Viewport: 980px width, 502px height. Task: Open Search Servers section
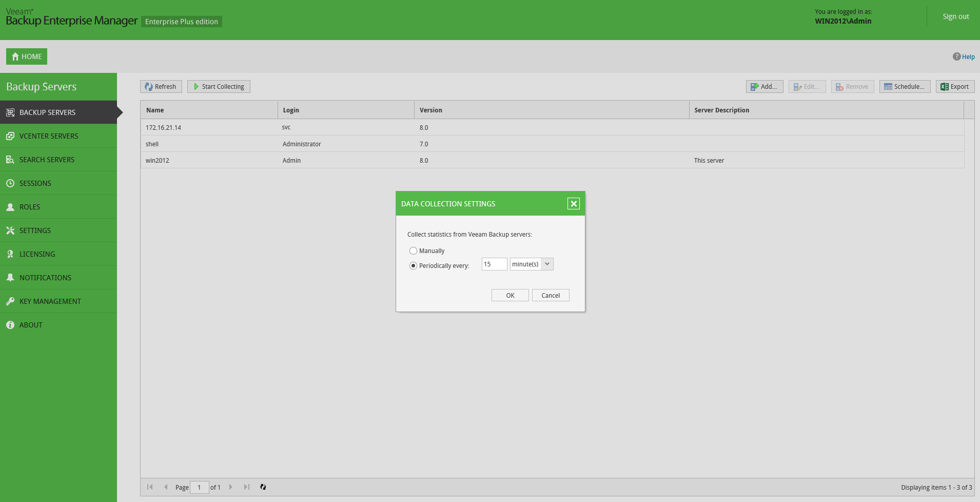tap(58, 160)
